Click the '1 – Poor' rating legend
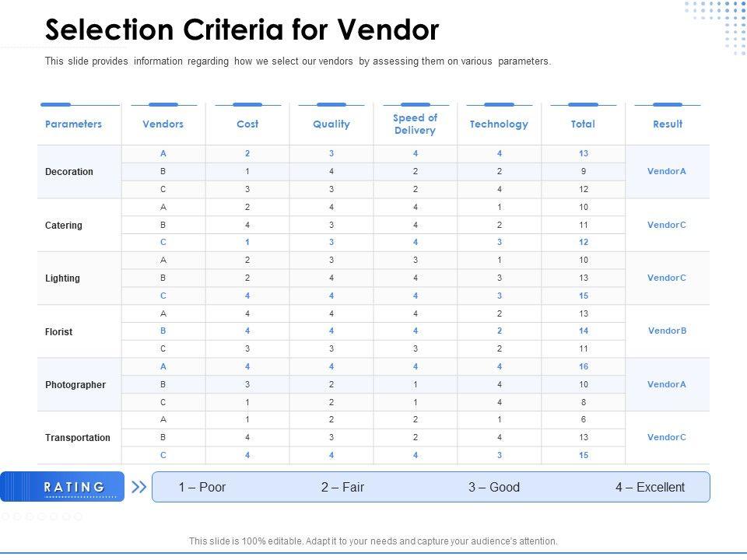 tap(202, 488)
